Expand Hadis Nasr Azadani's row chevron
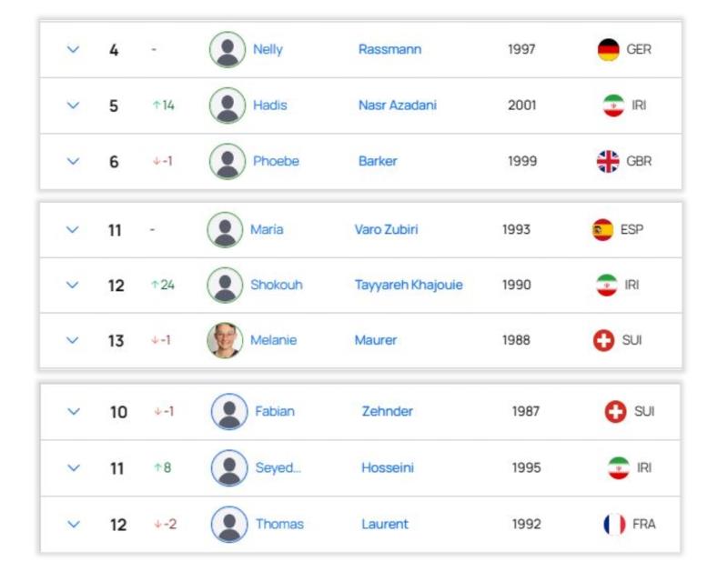 pyautogui.click(x=74, y=105)
